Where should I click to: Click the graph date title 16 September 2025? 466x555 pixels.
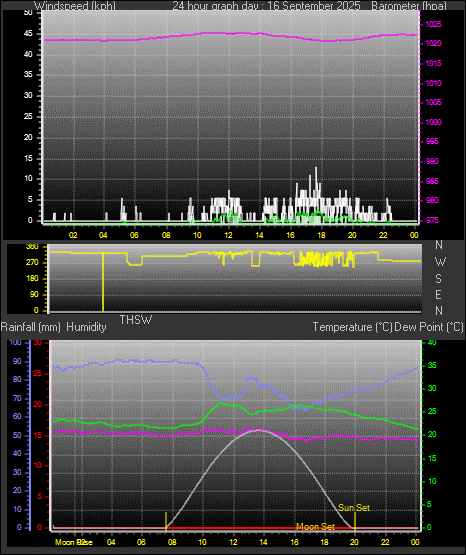pyautogui.click(x=314, y=6)
